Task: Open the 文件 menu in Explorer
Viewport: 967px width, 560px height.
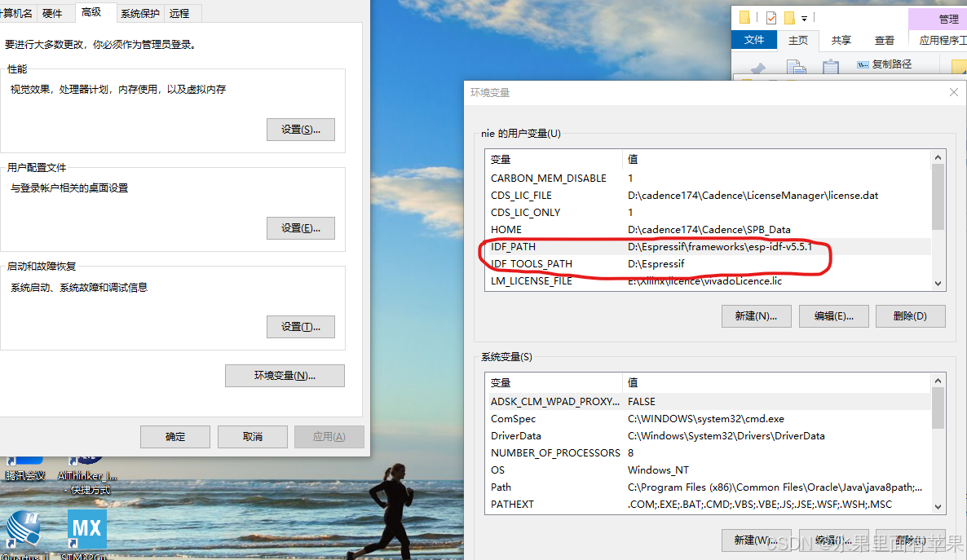Action: click(x=753, y=40)
